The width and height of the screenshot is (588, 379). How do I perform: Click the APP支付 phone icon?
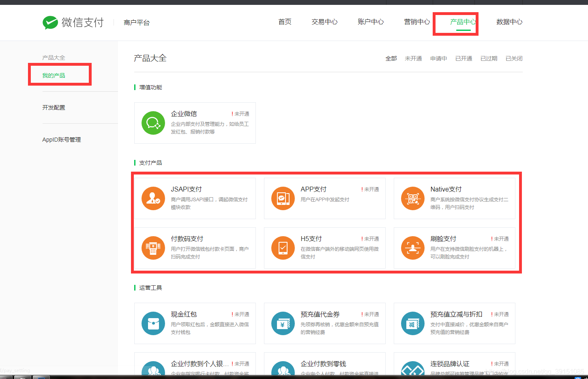(x=283, y=198)
